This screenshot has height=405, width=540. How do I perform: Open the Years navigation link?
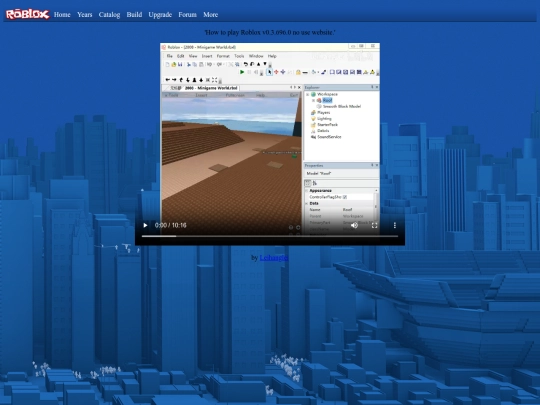point(84,14)
